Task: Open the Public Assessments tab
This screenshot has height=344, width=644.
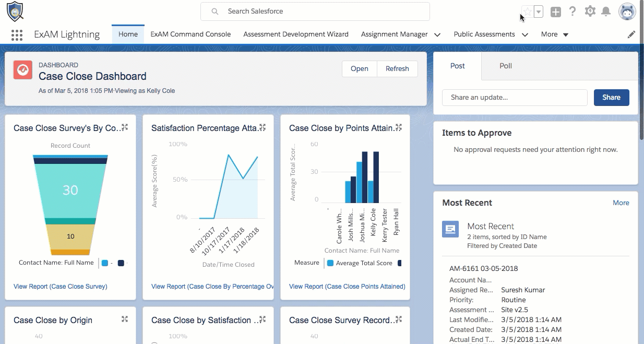Action: (x=484, y=34)
